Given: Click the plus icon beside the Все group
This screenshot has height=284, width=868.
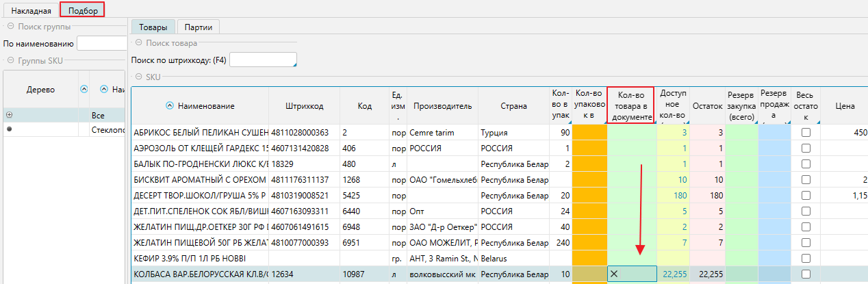Looking at the screenshot, I should click(9, 115).
